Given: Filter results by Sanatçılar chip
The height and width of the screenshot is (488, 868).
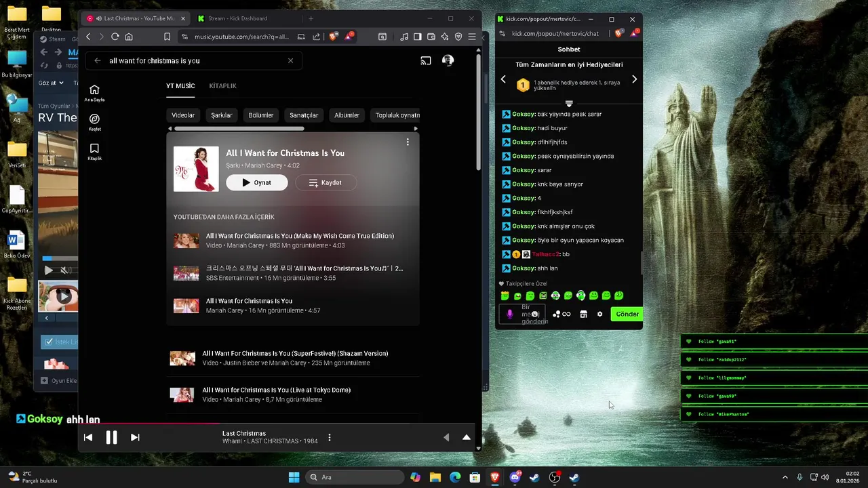Looking at the screenshot, I should click(304, 115).
